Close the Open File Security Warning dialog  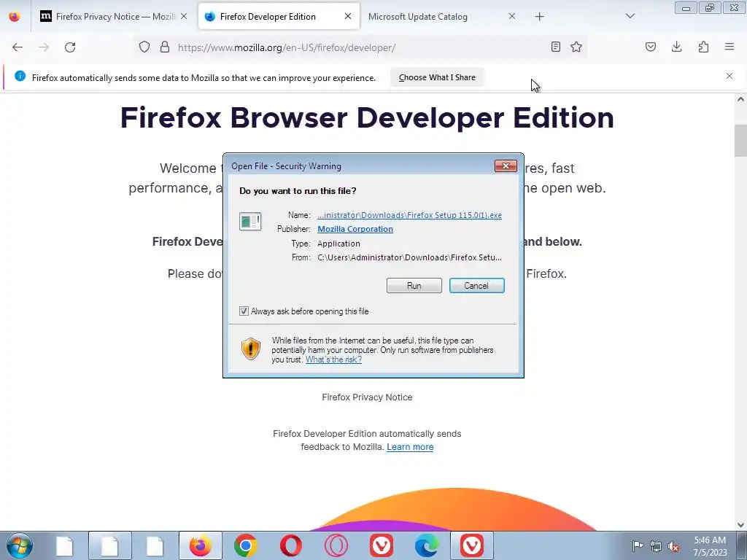(506, 166)
